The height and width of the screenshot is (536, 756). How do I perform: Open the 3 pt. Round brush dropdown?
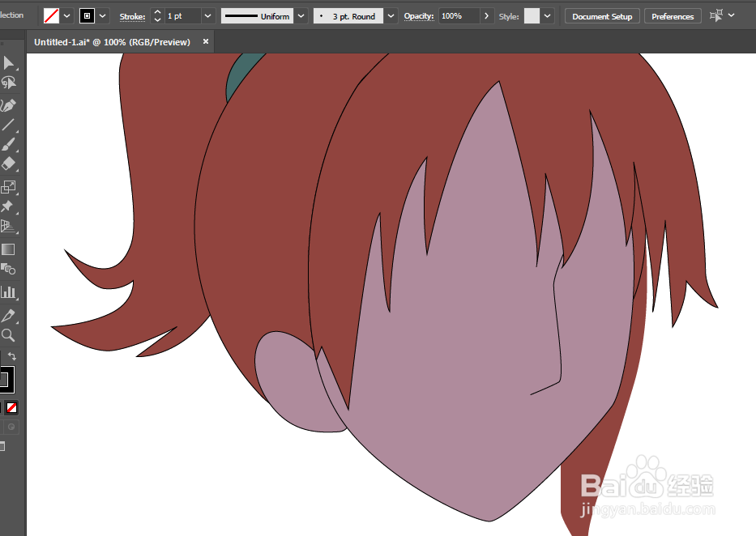391,16
